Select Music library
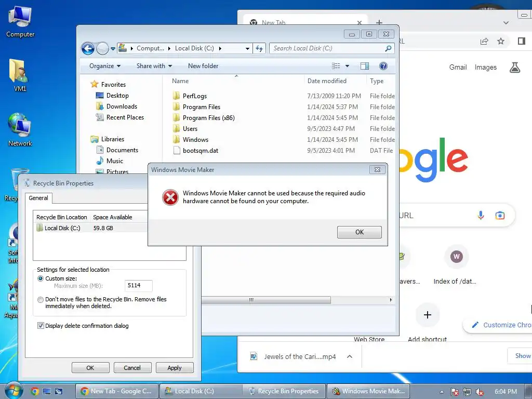Screen dimensions: 532x399 point(115,161)
